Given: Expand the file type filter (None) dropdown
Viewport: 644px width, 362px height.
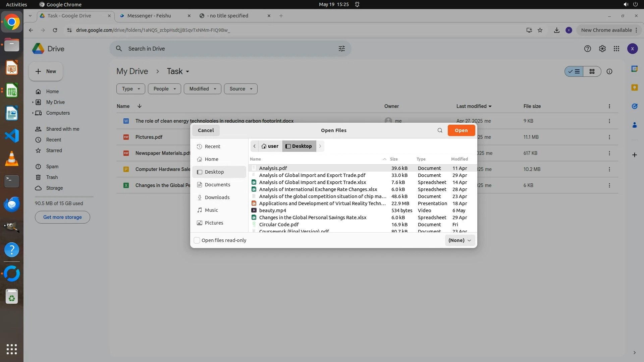Looking at the screenshot, I should 460,240.
